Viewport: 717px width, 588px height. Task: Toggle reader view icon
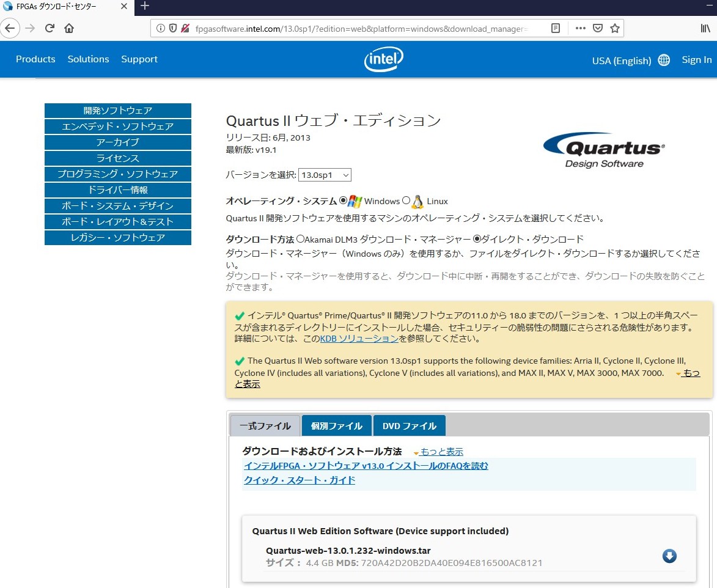coord(556,28)
